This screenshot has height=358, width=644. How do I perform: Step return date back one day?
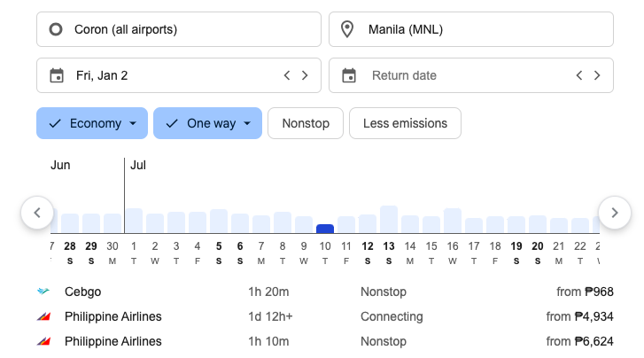coord(579,75)
